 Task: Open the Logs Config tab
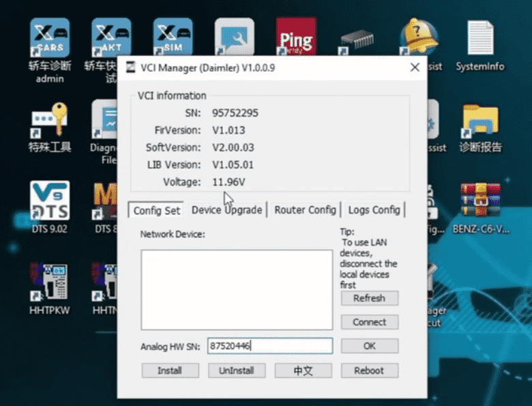(x=374, y=209)
